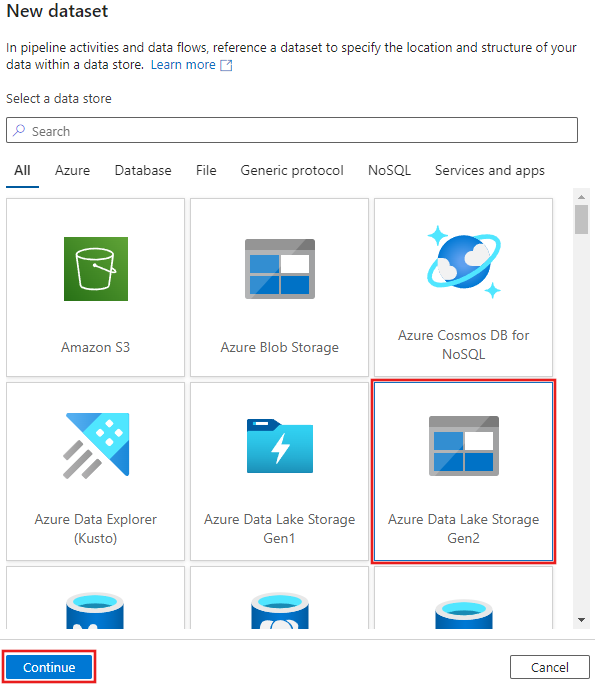Switch to the Azure tab

73,170
